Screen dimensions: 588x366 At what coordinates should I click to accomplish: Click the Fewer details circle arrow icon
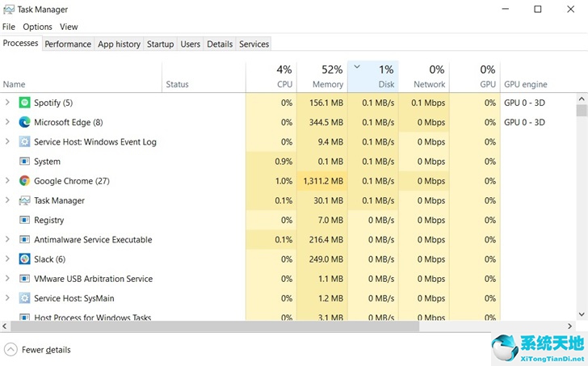coord(10,350)
